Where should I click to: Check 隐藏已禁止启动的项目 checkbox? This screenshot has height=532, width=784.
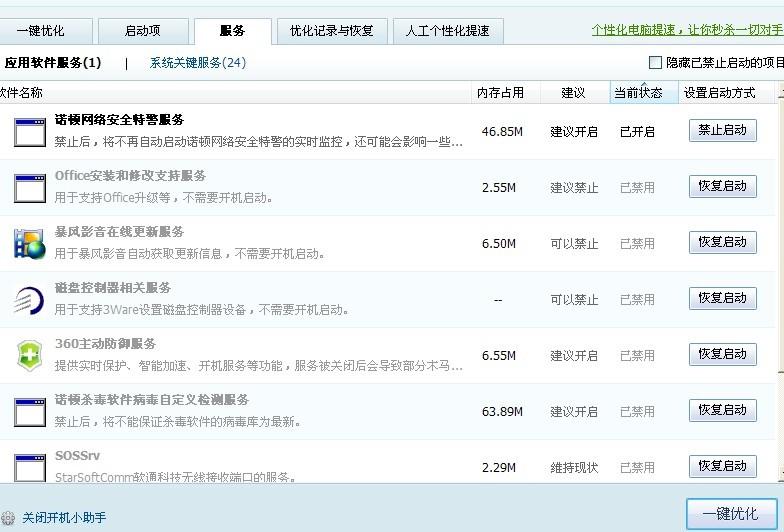coord(654,62)
